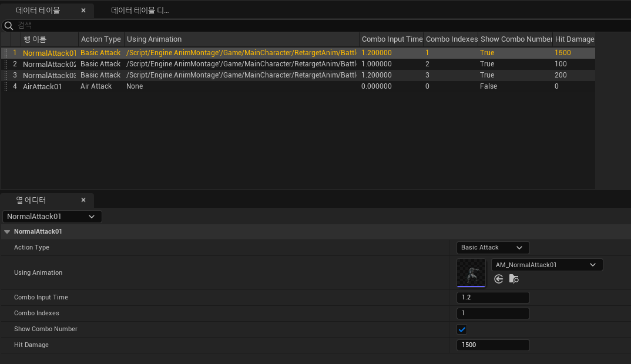This screenshot has width=631, height=364.
Task: Edit the Combo Indexes value field
Action: point(493,314)
